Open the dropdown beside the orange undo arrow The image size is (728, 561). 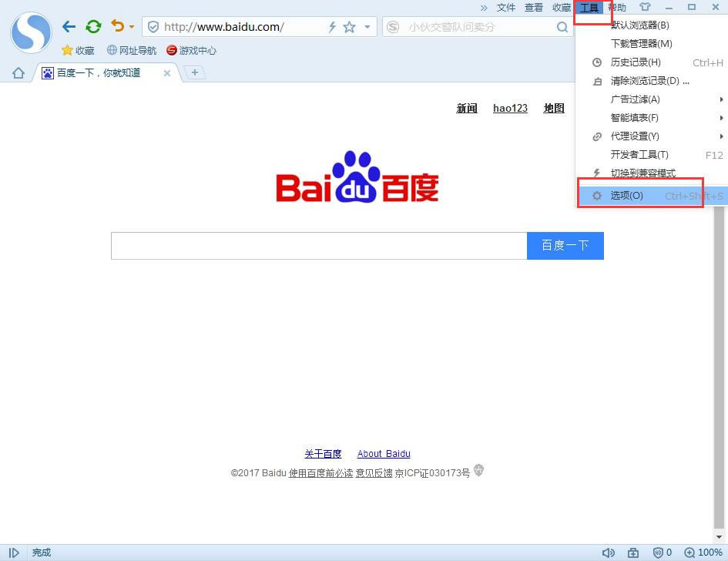pyautogui.click(x=132, y=27)
